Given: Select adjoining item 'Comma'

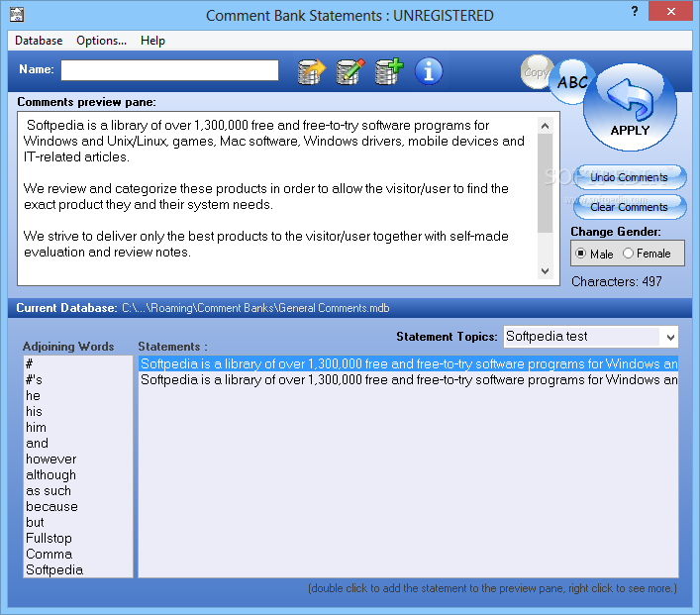Looking at the screenshot, I should pos(78,555).
